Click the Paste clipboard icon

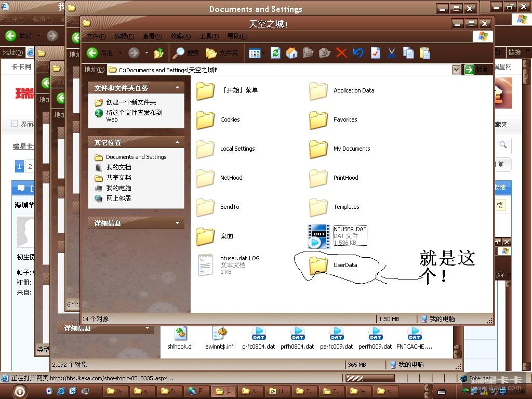[x=425, y=53]
